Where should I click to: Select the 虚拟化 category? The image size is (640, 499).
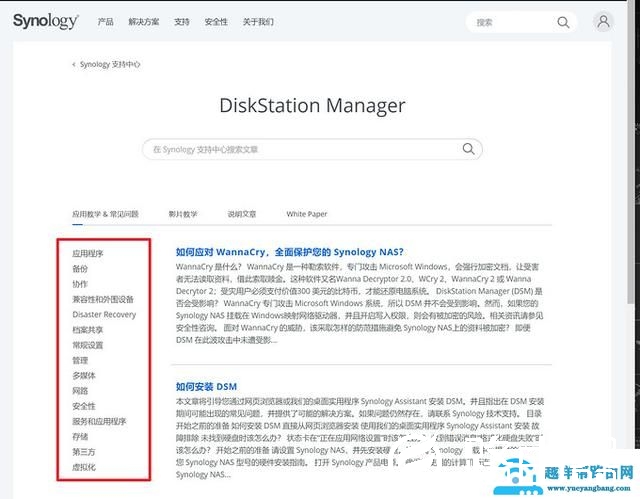click(x=84, y=467)
